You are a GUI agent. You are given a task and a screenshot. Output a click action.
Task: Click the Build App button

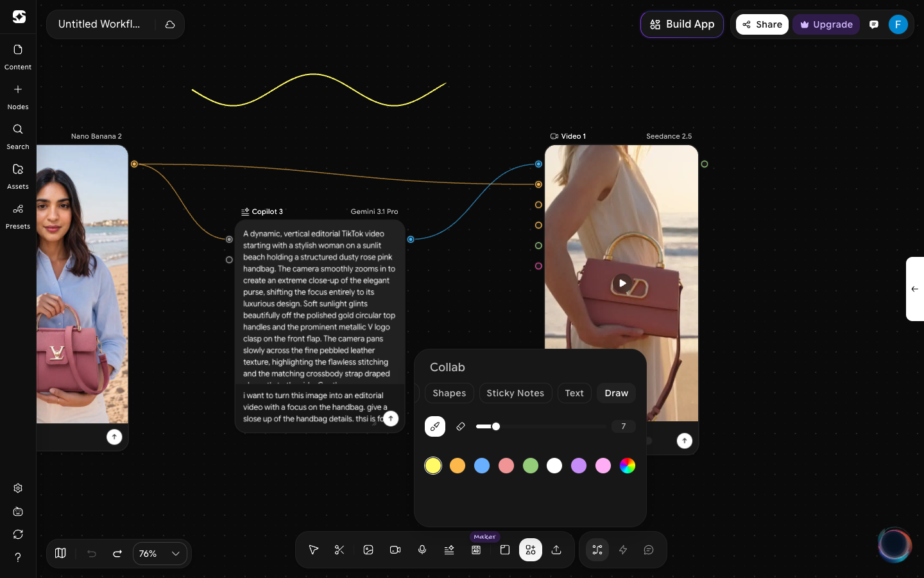[x=682, y=24]
